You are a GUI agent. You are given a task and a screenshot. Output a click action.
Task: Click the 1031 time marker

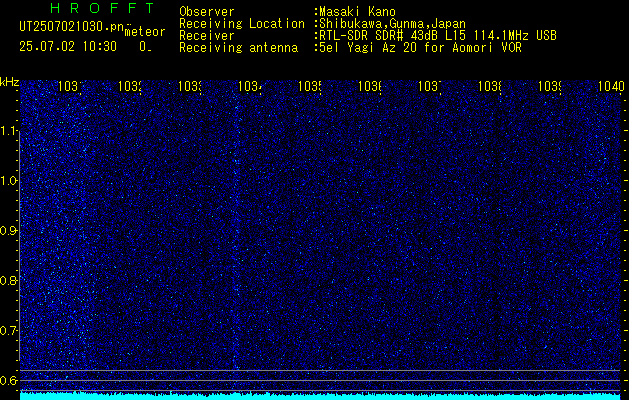pyautogui.click(x=70, y=86)
